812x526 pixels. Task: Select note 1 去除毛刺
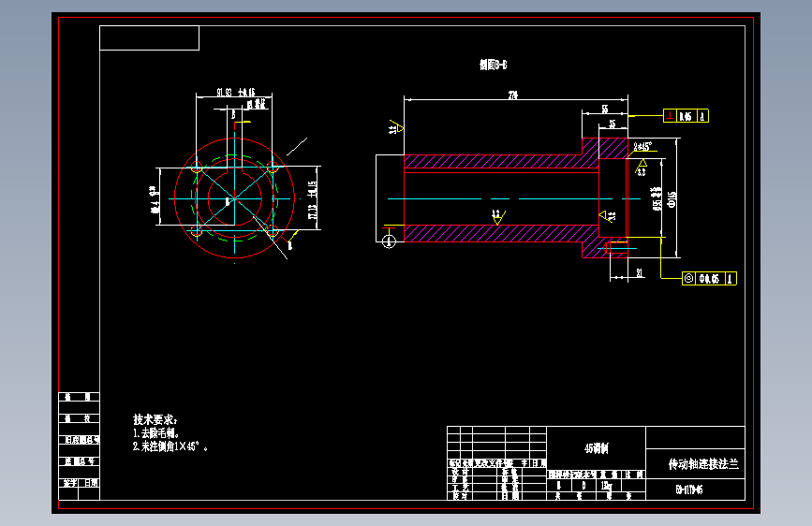155,432
